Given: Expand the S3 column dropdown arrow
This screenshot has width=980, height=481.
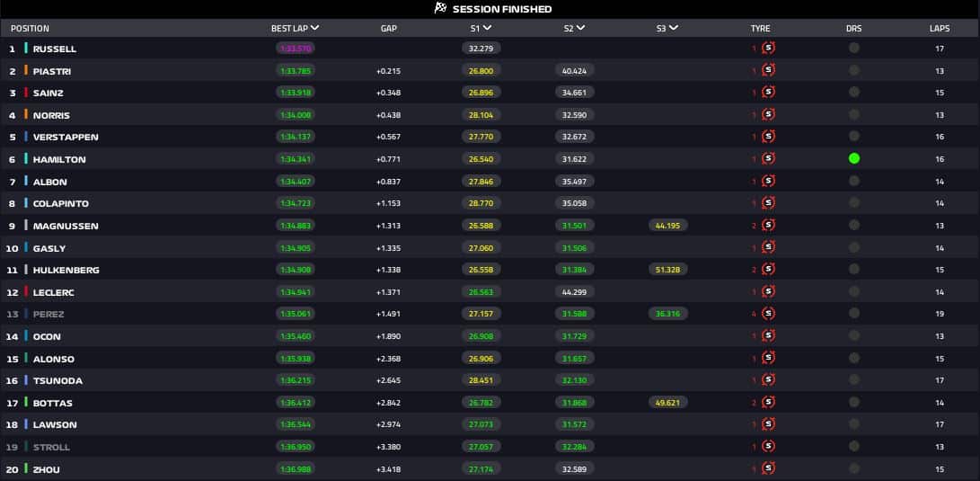Looking at the screenshot, I should pos(674,28).
